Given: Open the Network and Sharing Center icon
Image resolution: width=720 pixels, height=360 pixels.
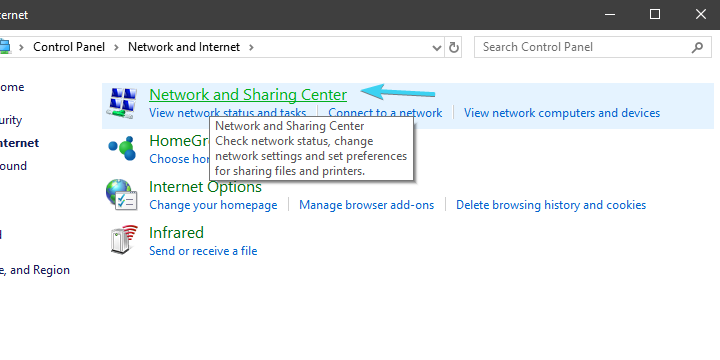Looking at the screenshot, I should pyautogui.click(x=122, y=103).
